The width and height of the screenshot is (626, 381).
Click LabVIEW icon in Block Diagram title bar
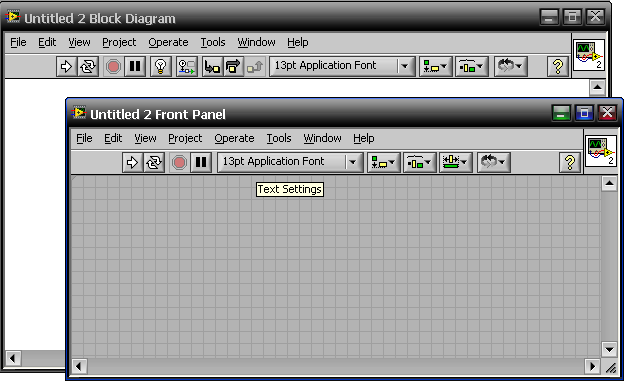[x=13, y=17]
